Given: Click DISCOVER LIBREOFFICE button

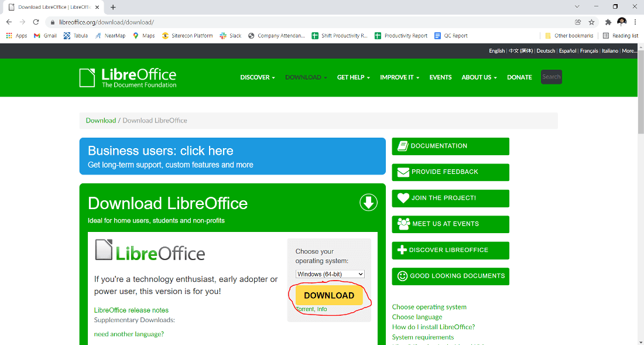Looking at the screenshot, I should click(451, 250).
